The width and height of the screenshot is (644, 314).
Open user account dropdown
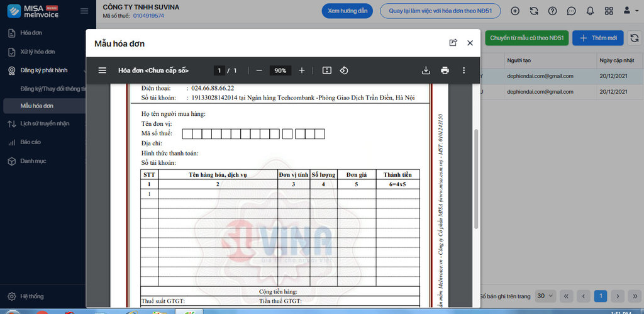click(x=630, y=11)
